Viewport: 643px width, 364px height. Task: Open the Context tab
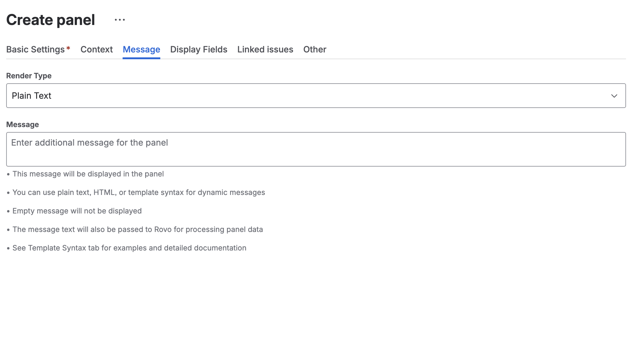click(96, 49)
